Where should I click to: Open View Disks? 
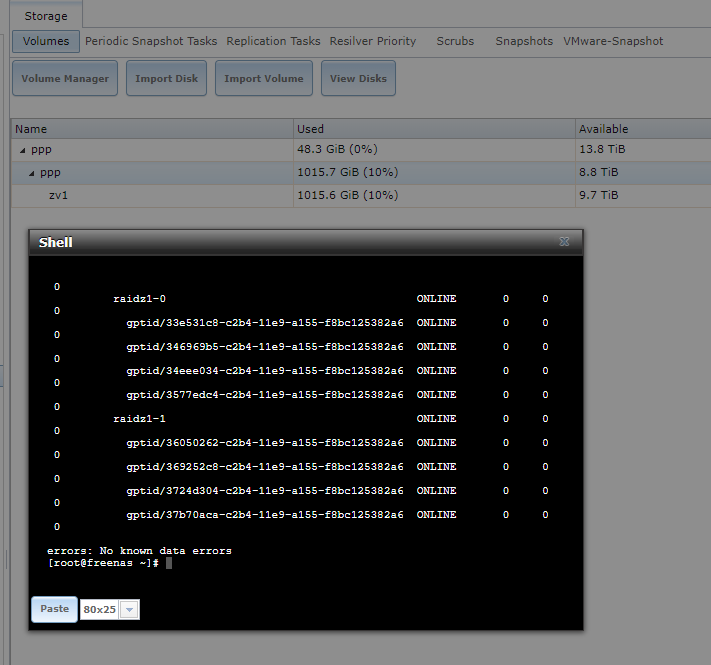tap(358, 78)
